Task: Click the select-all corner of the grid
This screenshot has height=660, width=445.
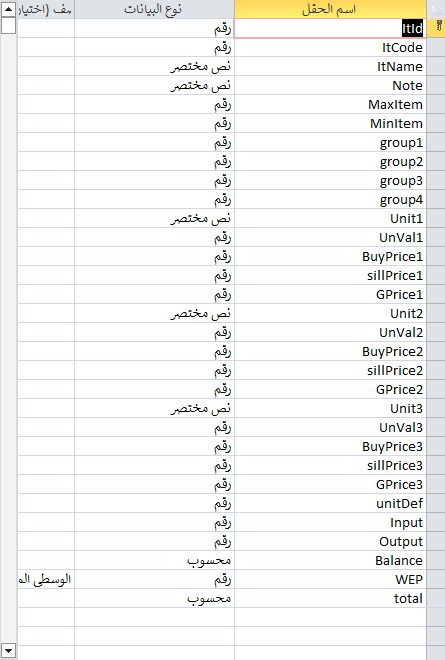Action: click(x=436, y=9)
